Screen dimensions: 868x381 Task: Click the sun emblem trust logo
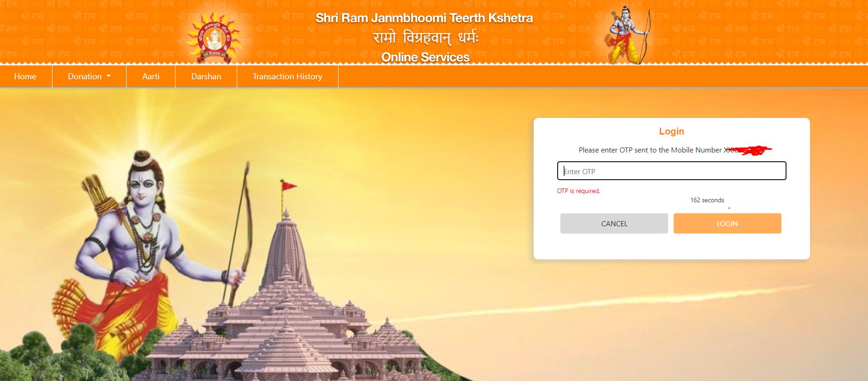(213, 37)
